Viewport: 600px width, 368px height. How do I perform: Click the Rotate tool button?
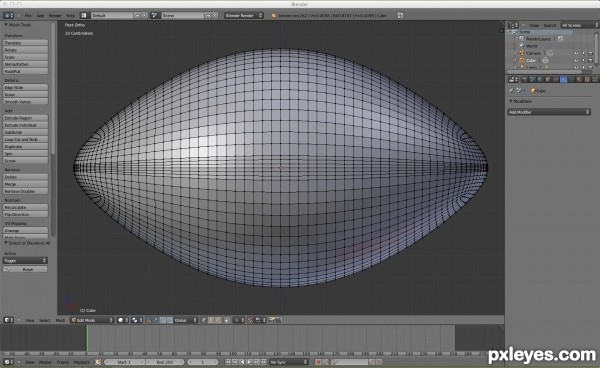point(26,50)
